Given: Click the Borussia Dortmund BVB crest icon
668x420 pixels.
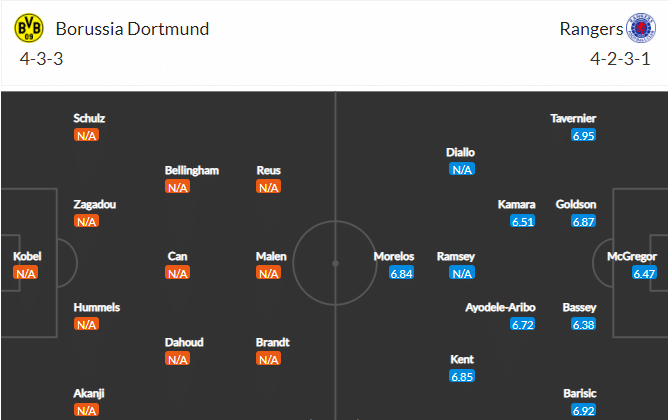Looking at the screenshot, I should pyautogui.click(x=29, y=28).
